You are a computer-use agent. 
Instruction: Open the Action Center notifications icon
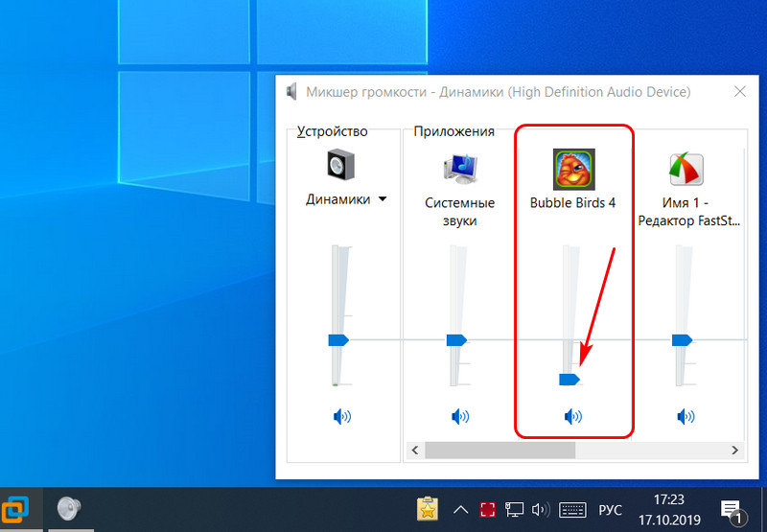(733, 511)
